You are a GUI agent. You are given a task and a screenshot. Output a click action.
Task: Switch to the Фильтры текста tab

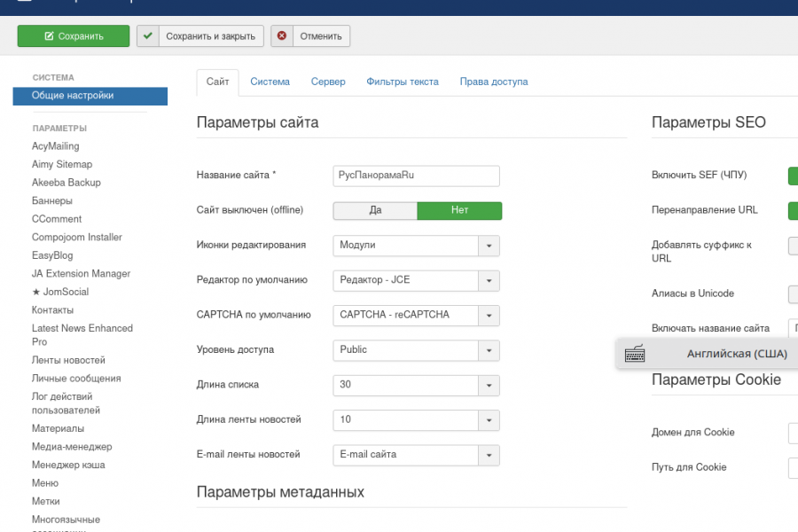pyautogui.click(x=403, y=82)
